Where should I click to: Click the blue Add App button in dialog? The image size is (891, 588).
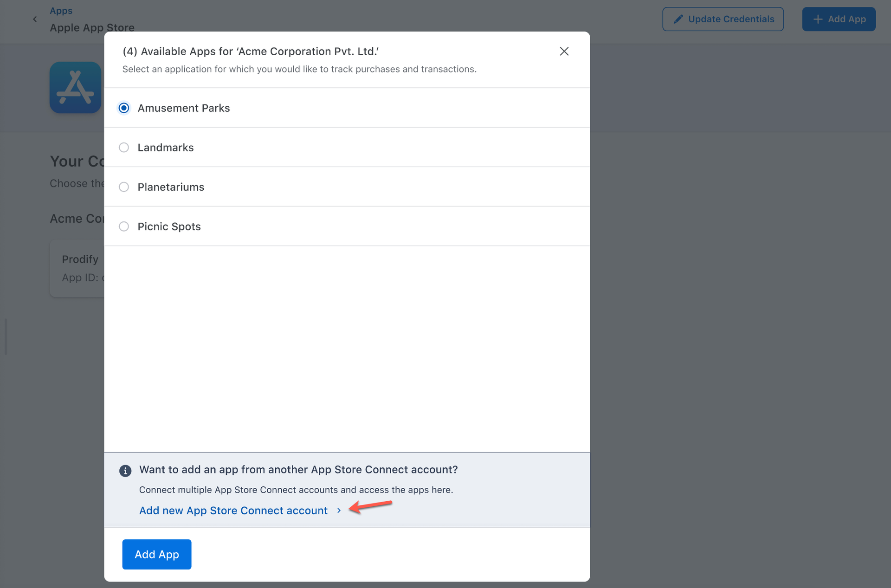point(156,554)
